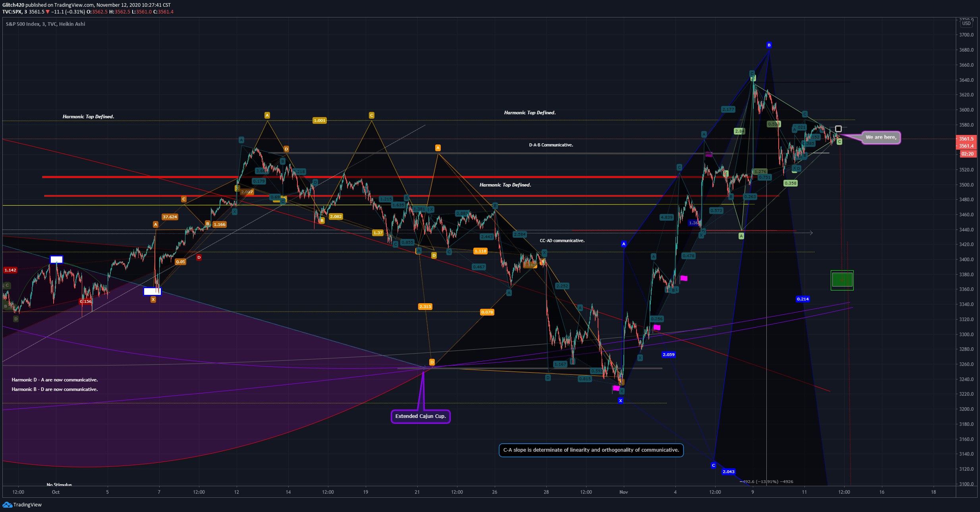Select 'Harmonic B - D are now communicative.' text
This screenshot has height=512, width=980.
(55, 389)
